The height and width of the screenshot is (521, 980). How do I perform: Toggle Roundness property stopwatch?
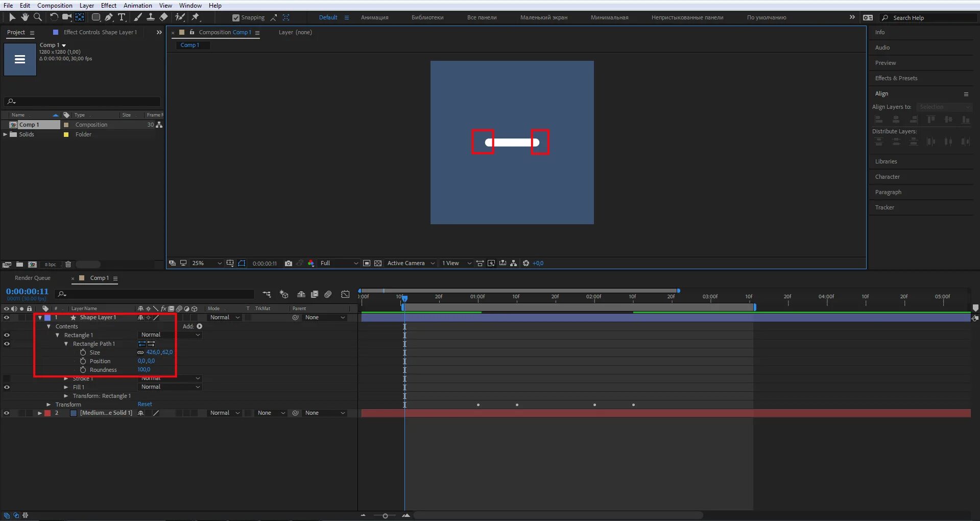pyautogui.click(x=83, y=370)
